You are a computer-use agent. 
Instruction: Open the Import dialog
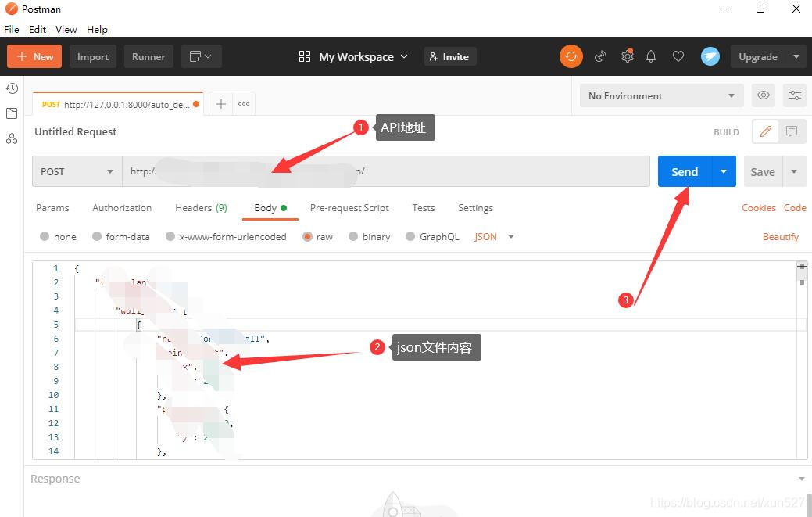coord(93,56)
